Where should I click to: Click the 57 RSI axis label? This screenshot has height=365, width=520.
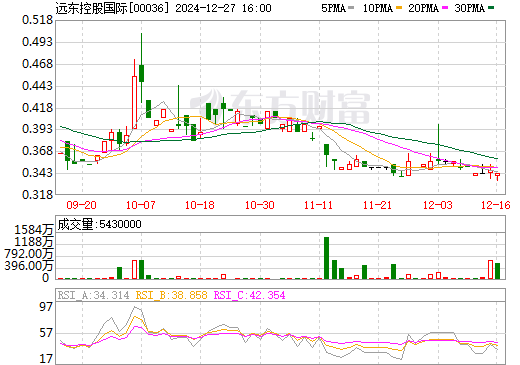46,333
